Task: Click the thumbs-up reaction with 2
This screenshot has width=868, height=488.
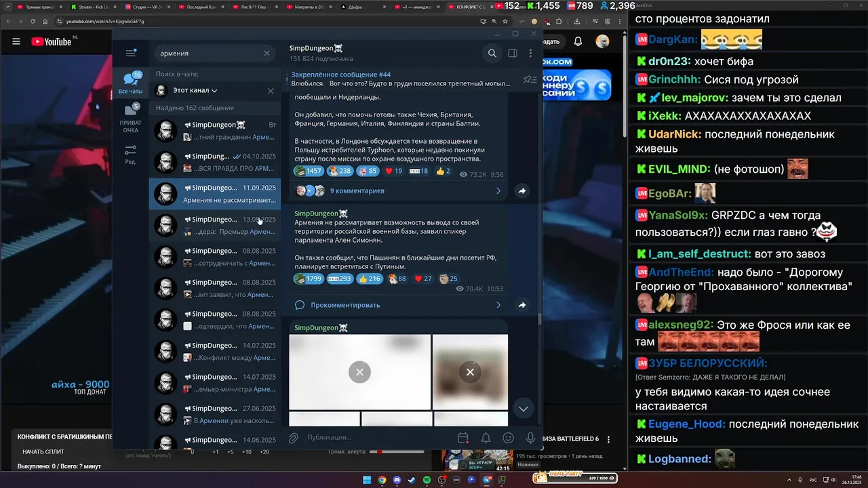Action: (443, 171)
